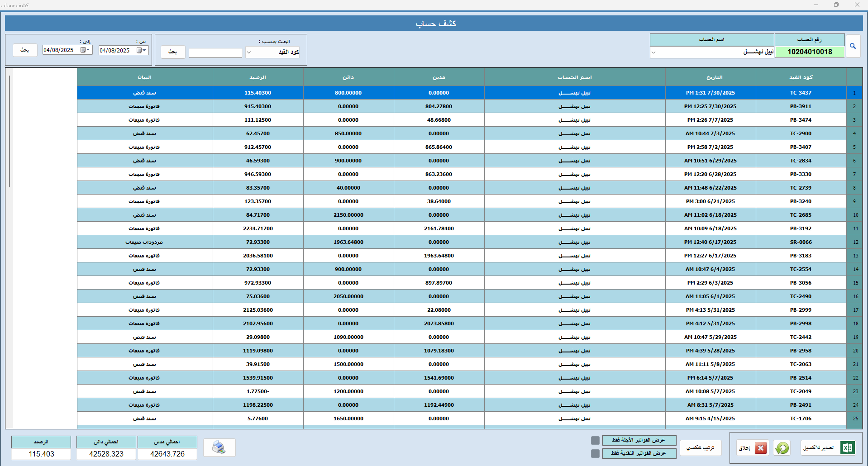Click the printer icon to print statement
Screen dimensions: 868x466
(219, 447)
